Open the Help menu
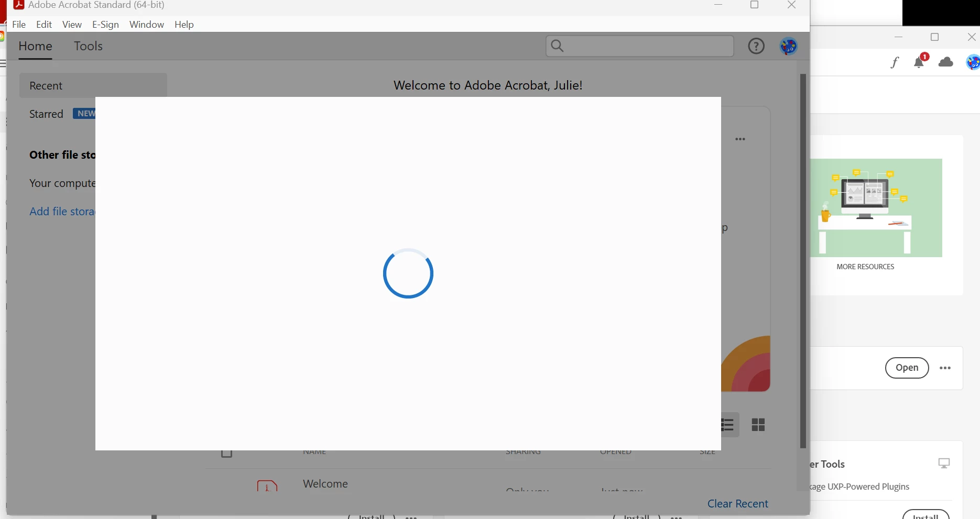980x519 pixels. pos(184,25)
